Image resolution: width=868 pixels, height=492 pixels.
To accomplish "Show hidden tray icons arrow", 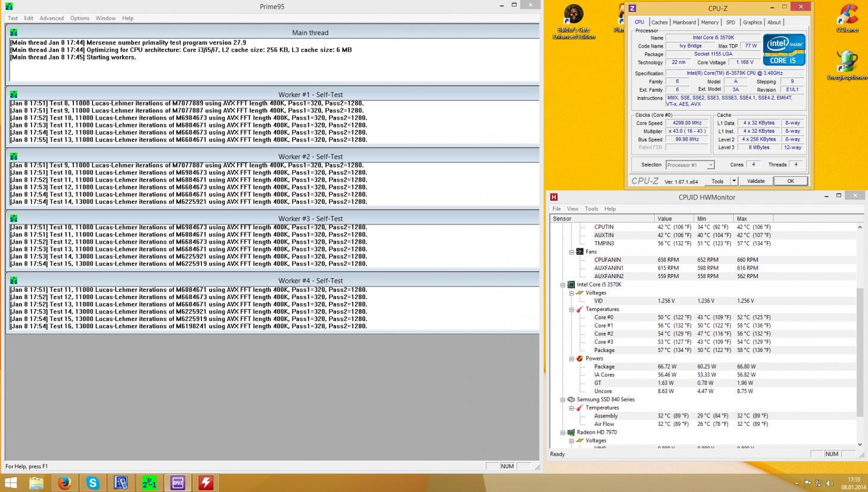I will pyautogui.click(x=797, y=483).
